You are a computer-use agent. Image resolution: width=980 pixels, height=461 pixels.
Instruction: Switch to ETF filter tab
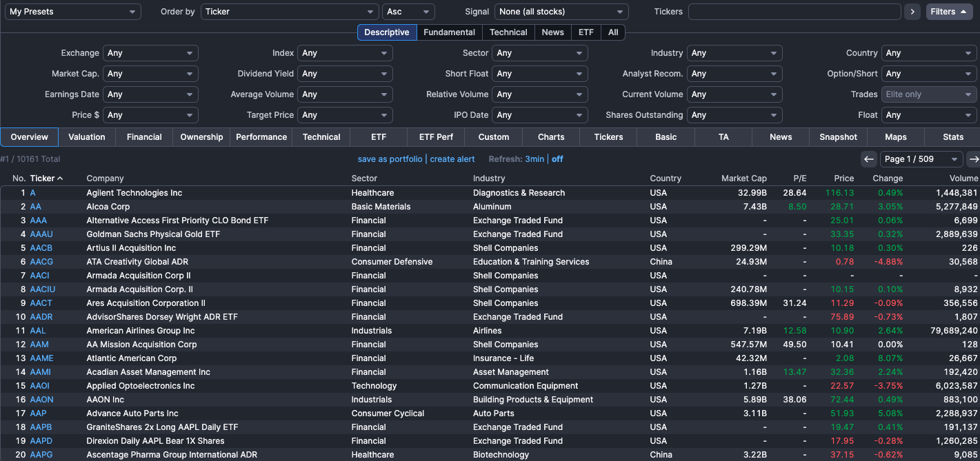(586, 32)
